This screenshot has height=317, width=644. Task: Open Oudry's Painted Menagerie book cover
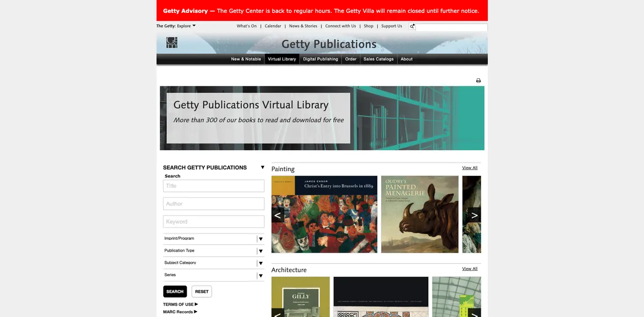click(x=420, y=215)
